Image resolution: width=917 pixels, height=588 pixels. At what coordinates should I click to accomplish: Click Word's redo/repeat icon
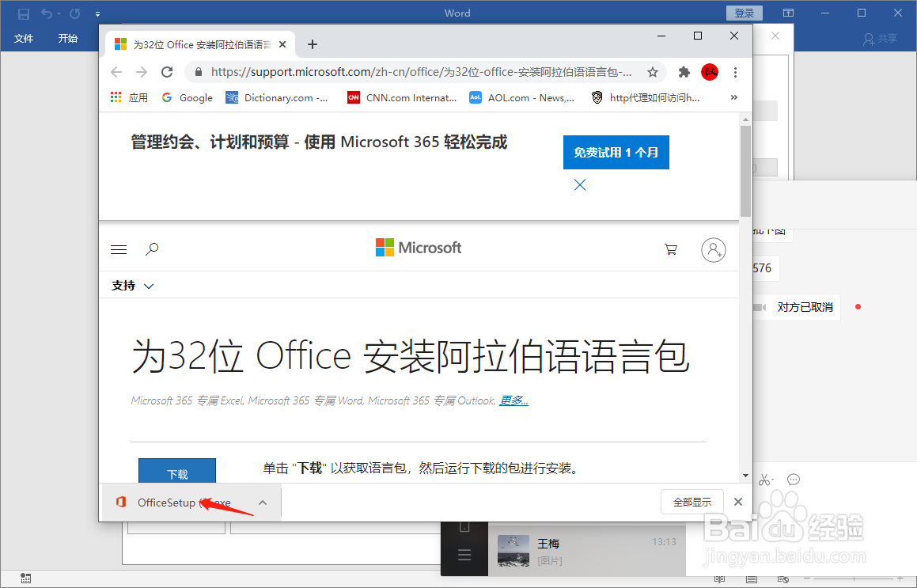click(75, 13)
